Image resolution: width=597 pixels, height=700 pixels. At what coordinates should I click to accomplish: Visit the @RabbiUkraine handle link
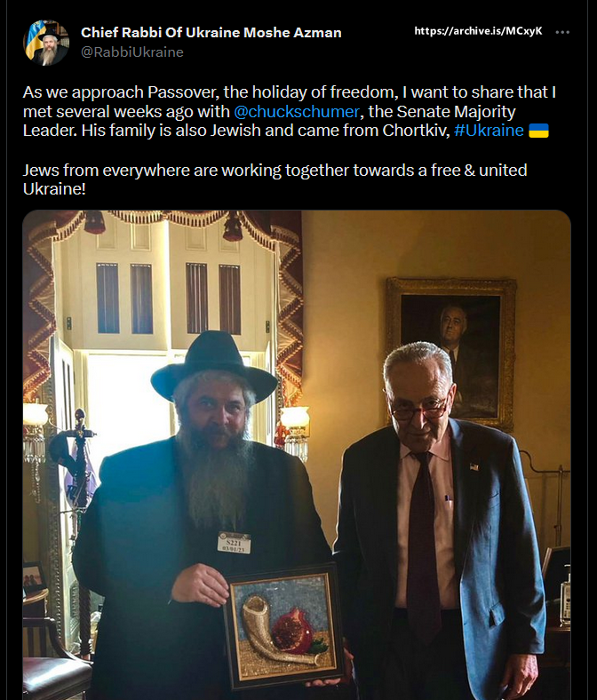tap(132, 52)
